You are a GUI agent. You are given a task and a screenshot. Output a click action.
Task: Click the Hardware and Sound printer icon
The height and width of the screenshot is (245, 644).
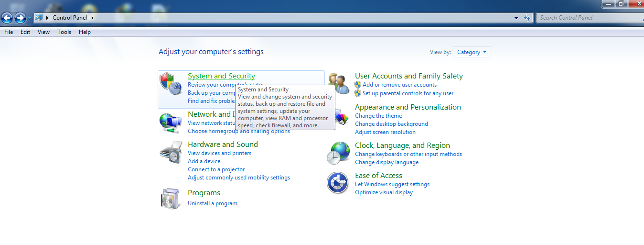[x=171, y=153]
